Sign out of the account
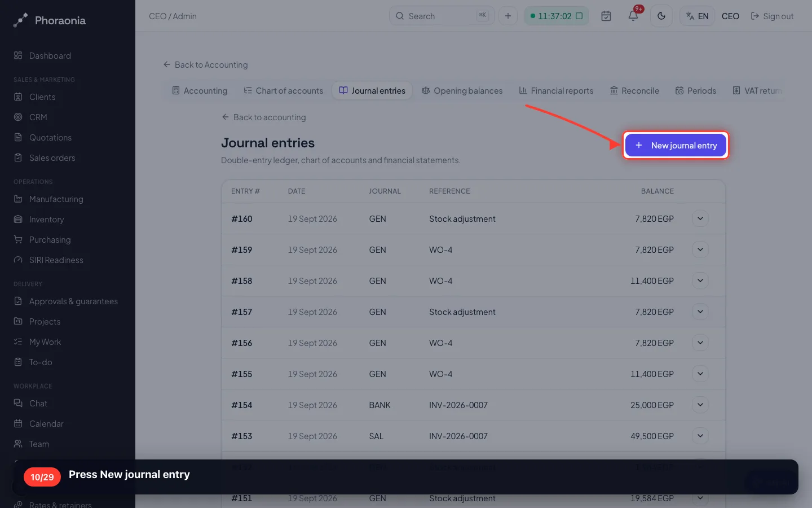 [772, 16]
